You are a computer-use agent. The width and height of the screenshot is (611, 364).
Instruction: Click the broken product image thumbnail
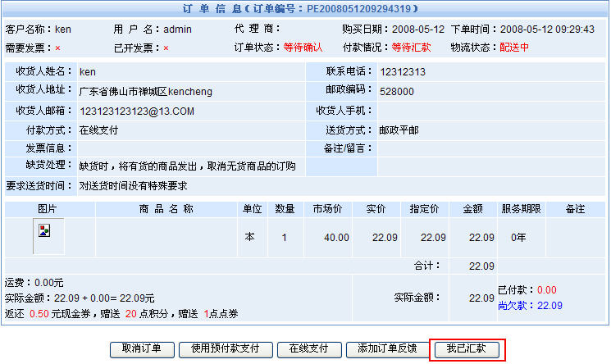(x=44, y=231)
